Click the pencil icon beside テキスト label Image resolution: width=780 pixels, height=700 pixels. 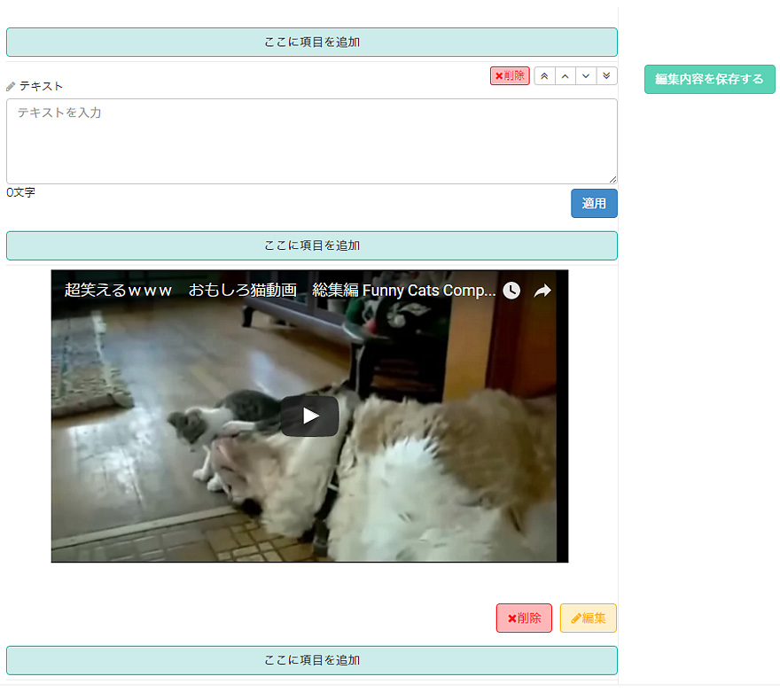(11, 87)
